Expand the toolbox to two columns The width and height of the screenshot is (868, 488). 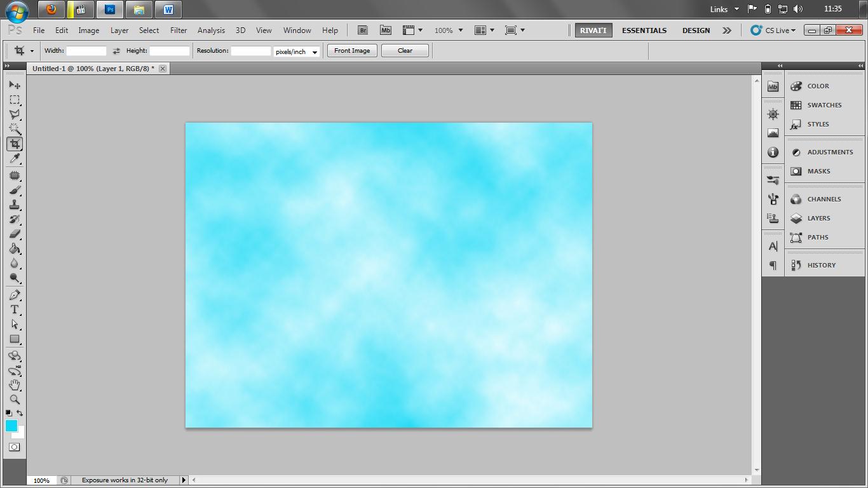pos(7,65)
